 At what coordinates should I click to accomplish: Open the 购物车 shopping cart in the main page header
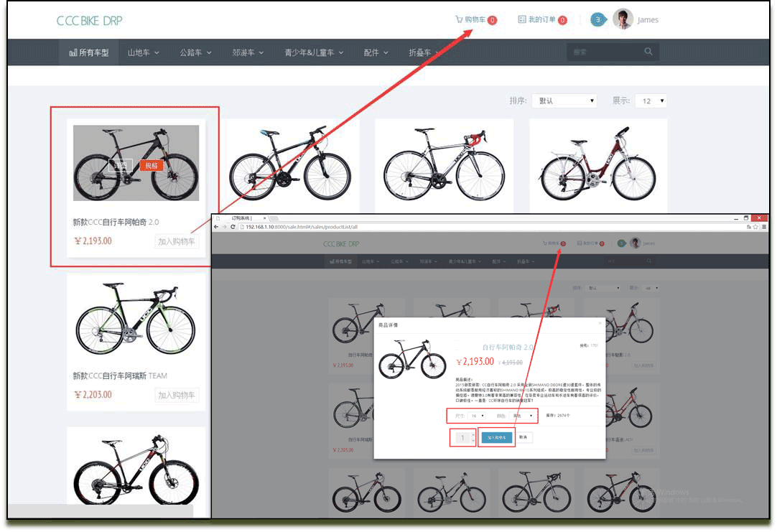tap(475, 20)
